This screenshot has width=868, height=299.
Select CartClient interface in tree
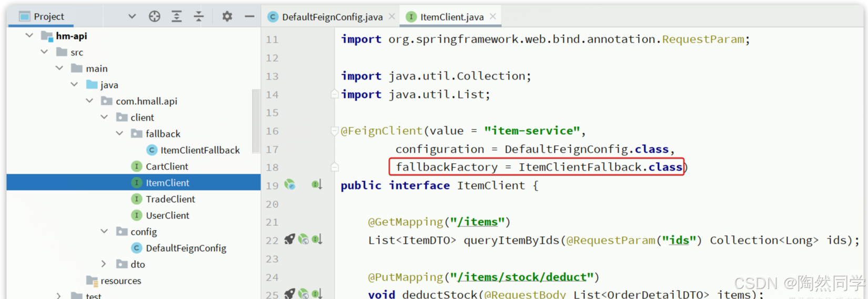pos(167,166)
